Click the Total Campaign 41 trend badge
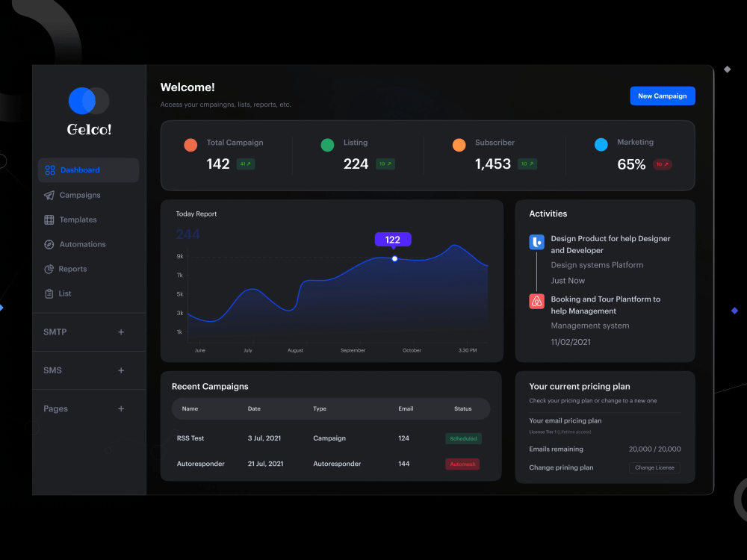 pos(246,164)
